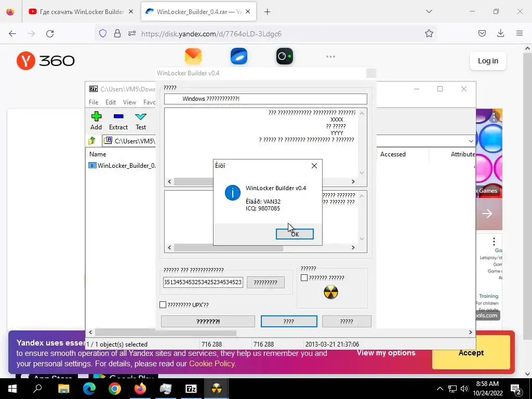Click the permissions icon in address bar
The image size is (532, 399).
click(x=132, y=33)
